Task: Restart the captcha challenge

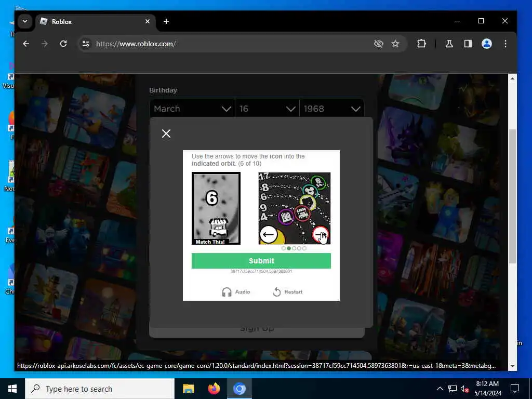Action: click(x=288, y=292)
